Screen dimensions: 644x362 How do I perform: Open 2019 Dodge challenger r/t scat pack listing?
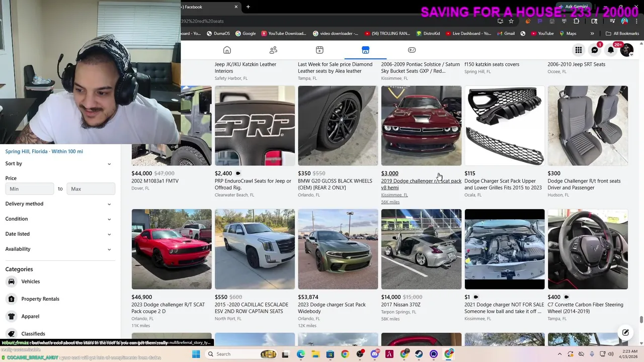point(421,184)
